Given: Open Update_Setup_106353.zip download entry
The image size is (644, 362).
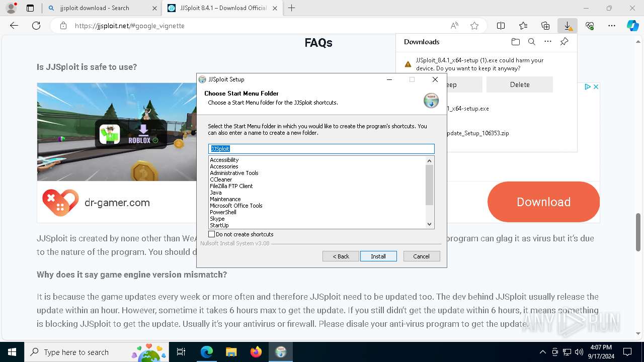Looking at the screenshot, I should point(478,133).
